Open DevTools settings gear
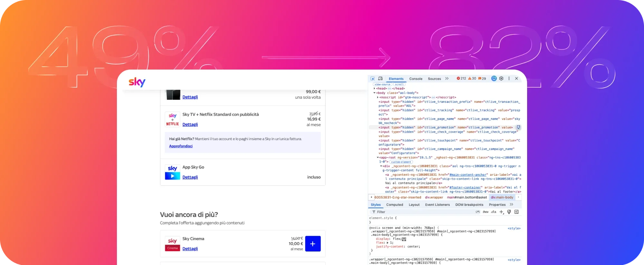 [x=501, y=79]
